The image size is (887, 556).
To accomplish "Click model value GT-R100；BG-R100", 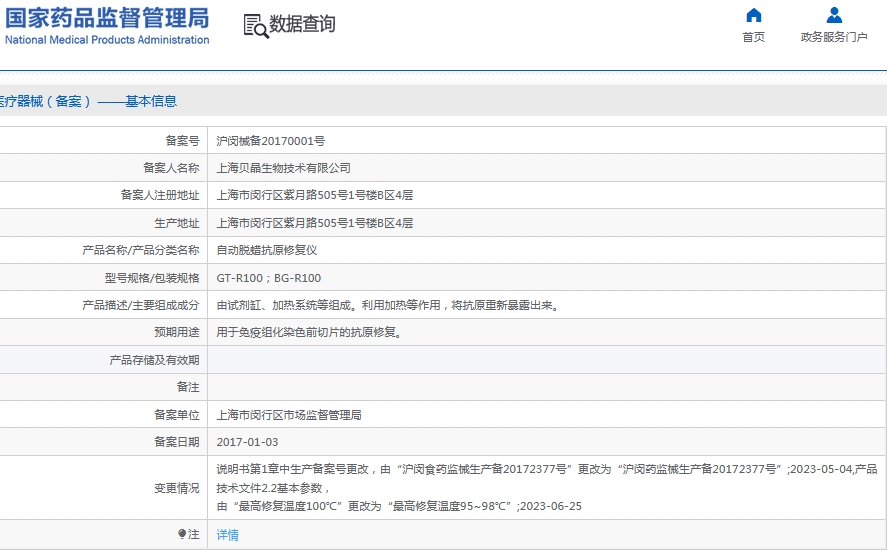I will coord(269,278).
